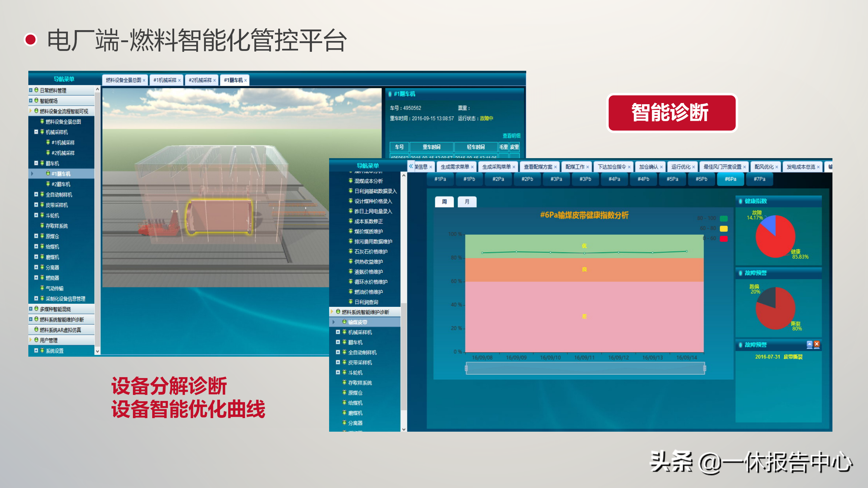
Task: Click the yellow 60-80 legend swatch
Action: click(x=723, y=229)
